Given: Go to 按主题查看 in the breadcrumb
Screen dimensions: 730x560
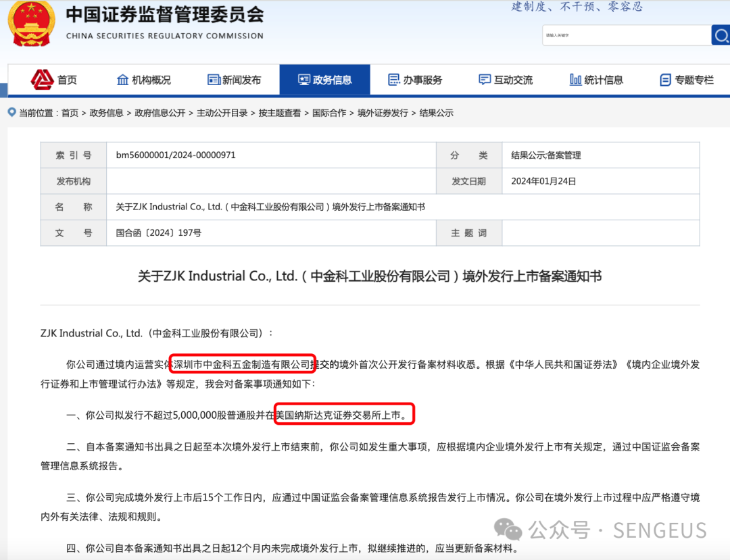Looking at the screenshot, I should (280, 113).
